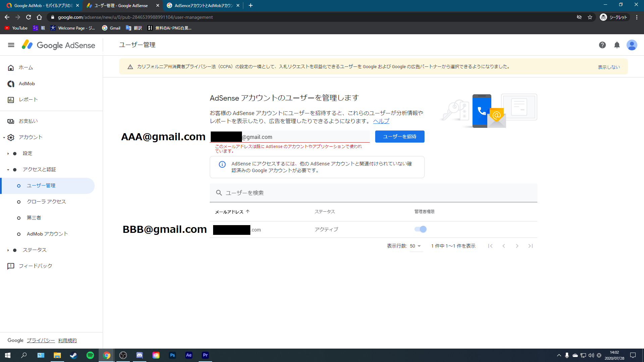
Task: Sort by メールアドレス column header
Action: (x=232, y=212)
